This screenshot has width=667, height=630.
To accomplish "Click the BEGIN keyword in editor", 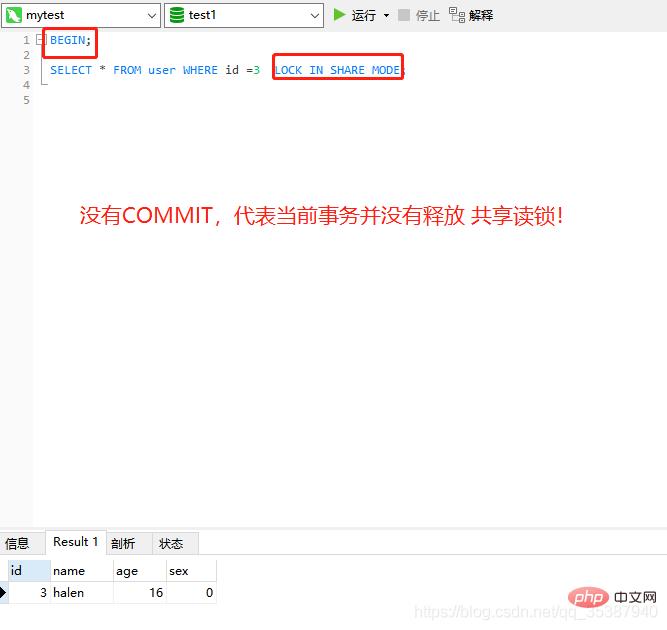I will pos(68,40).
